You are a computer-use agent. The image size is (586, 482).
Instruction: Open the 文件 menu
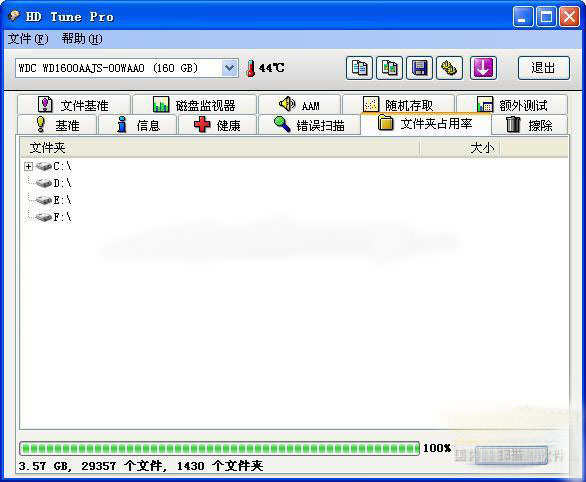coord(28,39)
